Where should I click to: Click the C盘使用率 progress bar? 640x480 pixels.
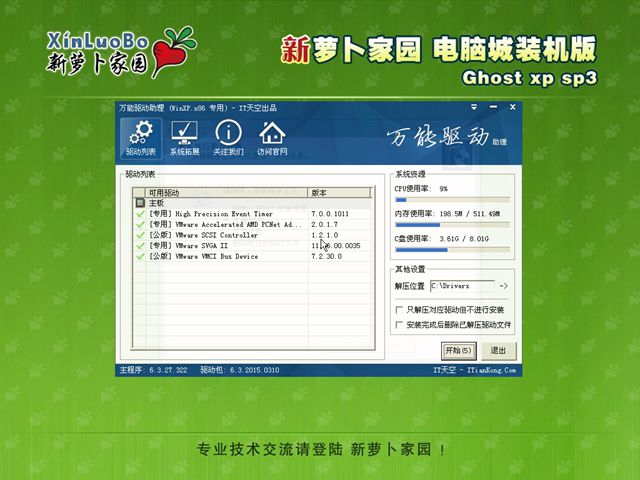point(452,250)
